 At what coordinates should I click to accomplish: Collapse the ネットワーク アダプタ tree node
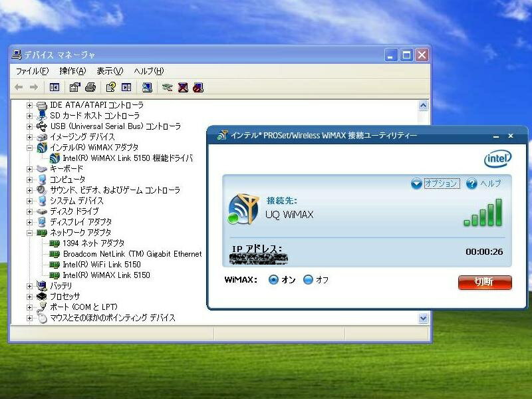[29, 233]
